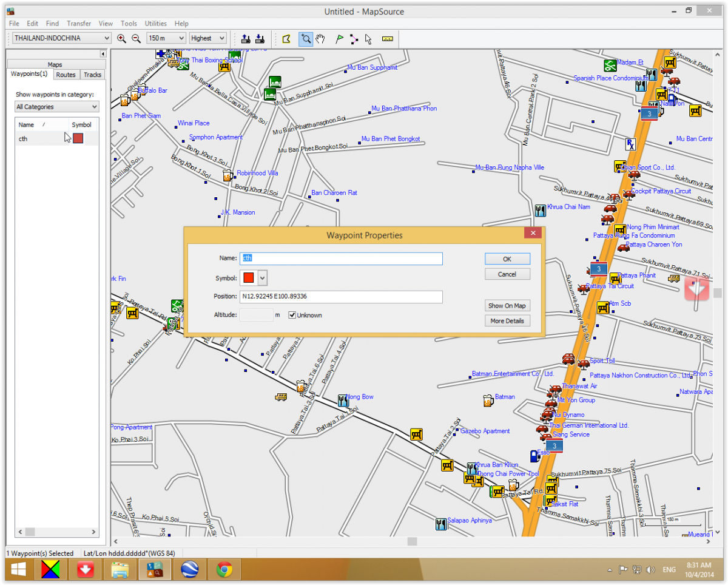Open the Utilities menu

[x=156, y=24]
